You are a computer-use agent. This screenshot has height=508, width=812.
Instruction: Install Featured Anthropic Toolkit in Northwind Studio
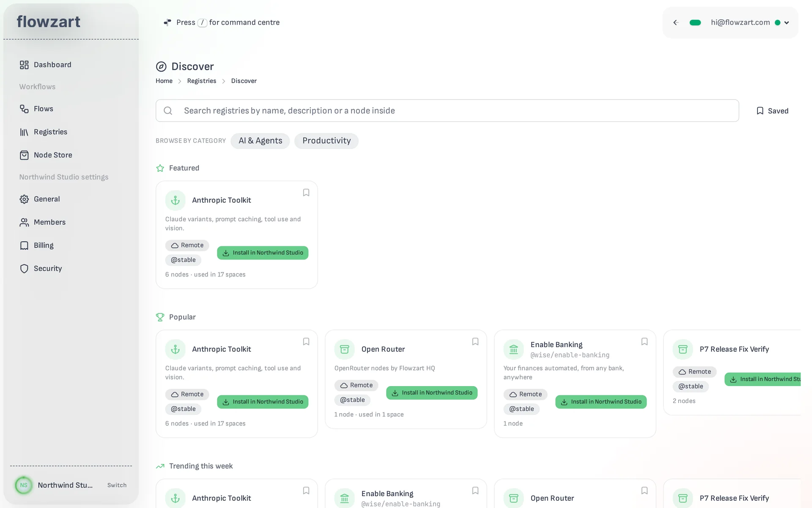(x=263, y=253)
